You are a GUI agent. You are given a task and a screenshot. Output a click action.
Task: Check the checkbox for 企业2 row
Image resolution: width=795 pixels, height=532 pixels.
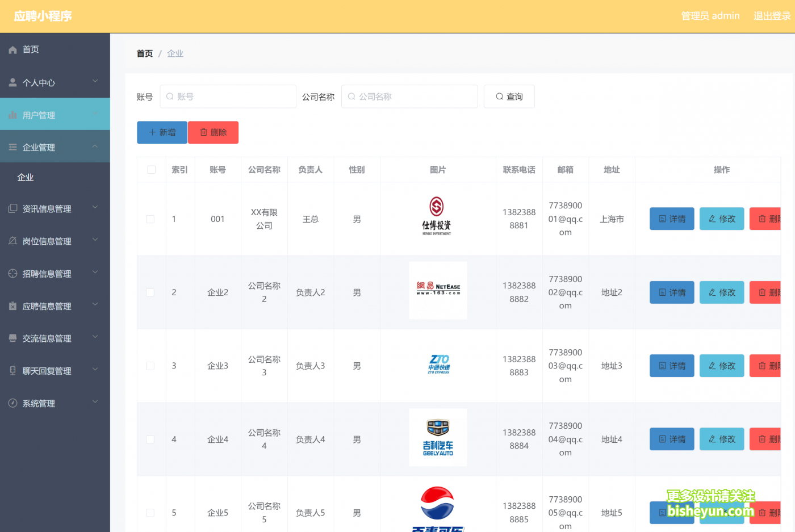click(x=150, y=292)
